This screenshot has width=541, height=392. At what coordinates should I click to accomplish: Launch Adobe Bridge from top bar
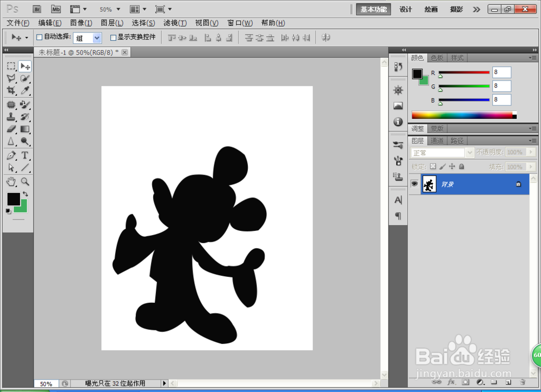[x=37, y=9]
